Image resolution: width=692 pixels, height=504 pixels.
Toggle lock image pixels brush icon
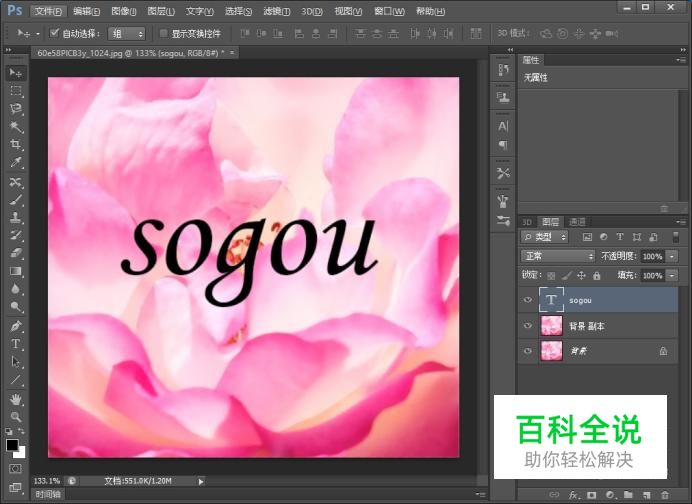[567, 276]
